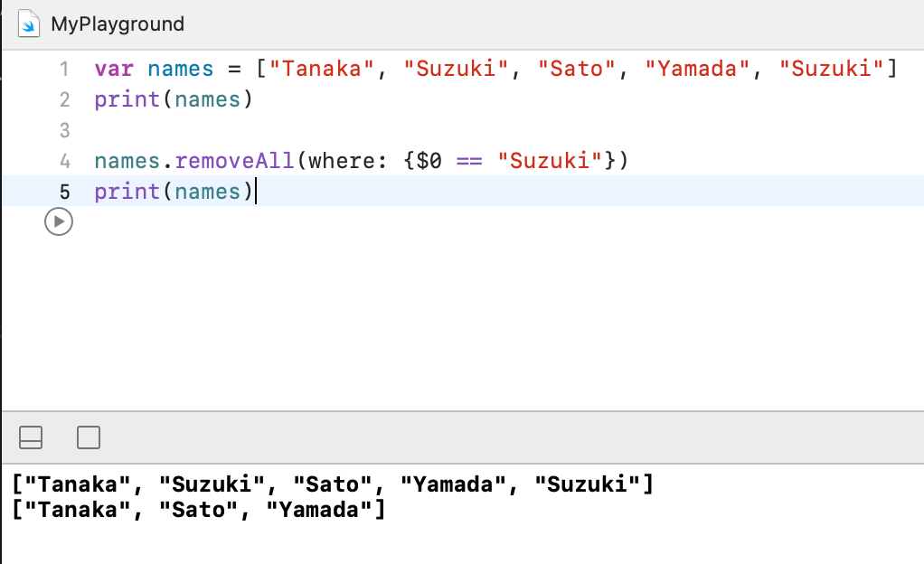The width and height of the screenshot is (924, 564).
Task: Click the 'removeAll' method name on line 4
Action: coord(235,161)
